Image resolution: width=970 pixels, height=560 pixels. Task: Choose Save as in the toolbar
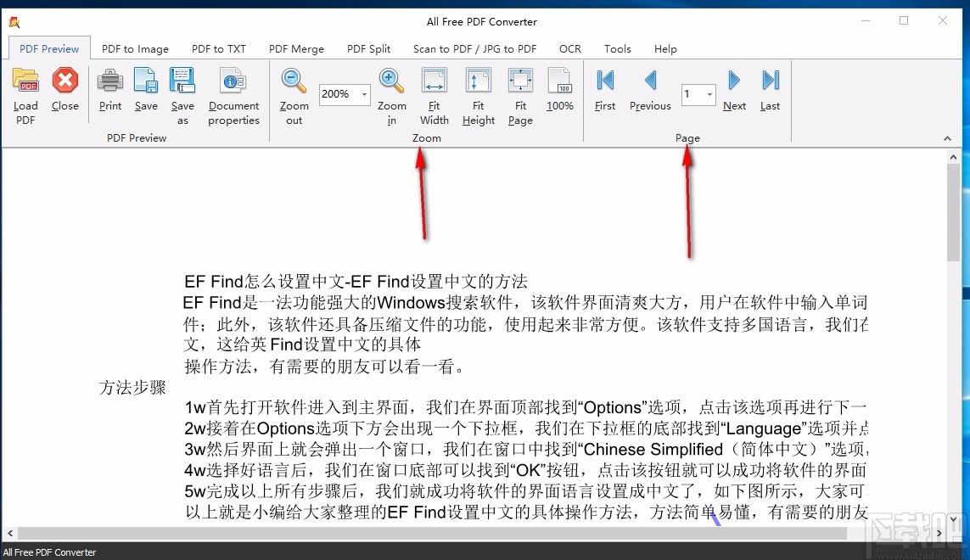182,96
